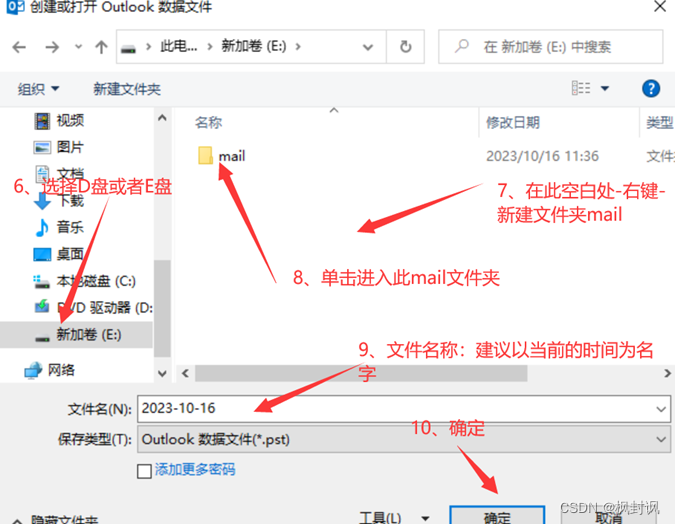Toggle the 添加更多密码 checkbox
This screenshot has width=675, height=524.
coord(144,471)
